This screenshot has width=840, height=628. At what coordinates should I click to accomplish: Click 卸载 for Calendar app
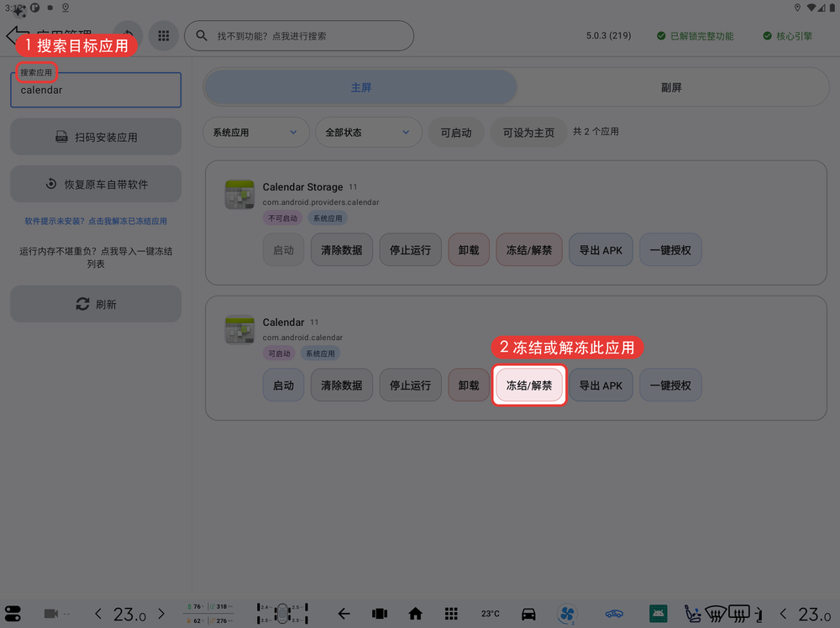pyautogui.click(x=469, y=385)
